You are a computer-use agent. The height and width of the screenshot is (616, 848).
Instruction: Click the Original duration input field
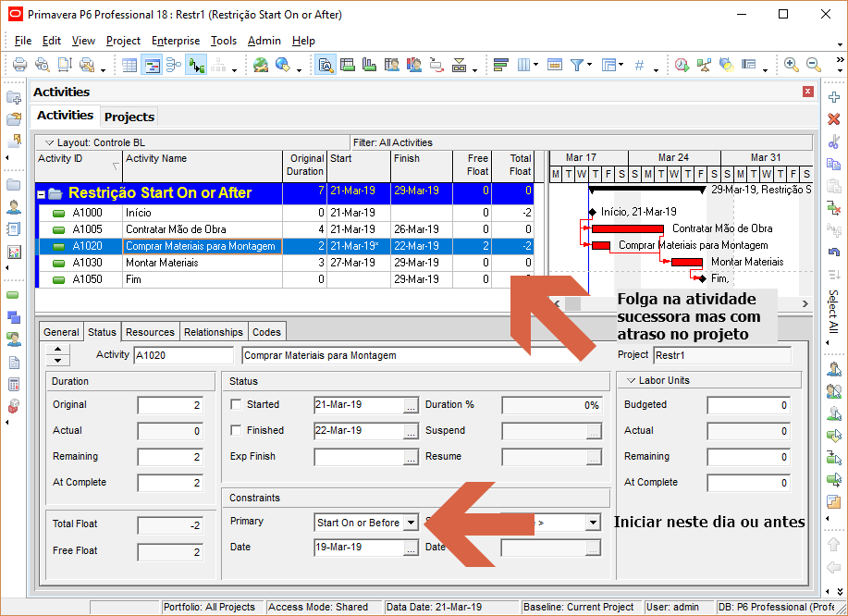(x=170, y=405)
